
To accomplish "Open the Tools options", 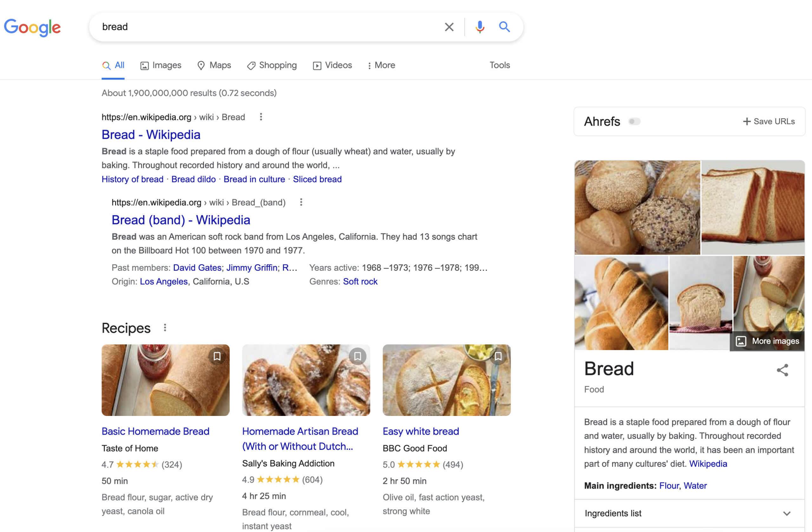I will pyautogui.click(x=500, y=65).
